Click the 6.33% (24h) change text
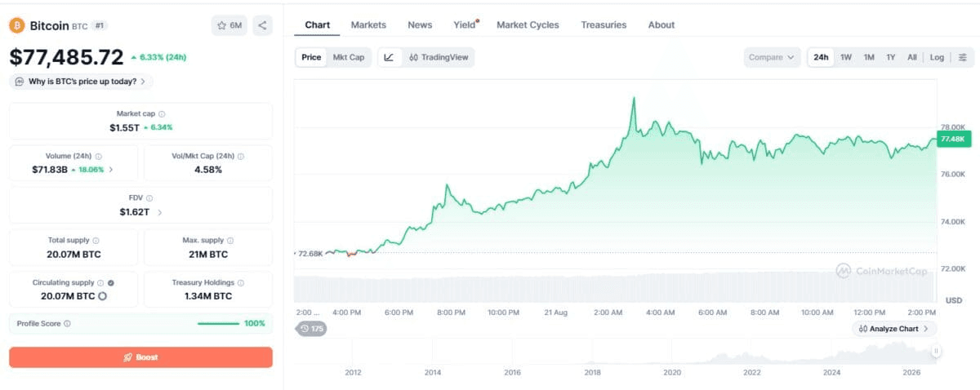The width and height of the screenshot is (980, 390). click(158, 57)
